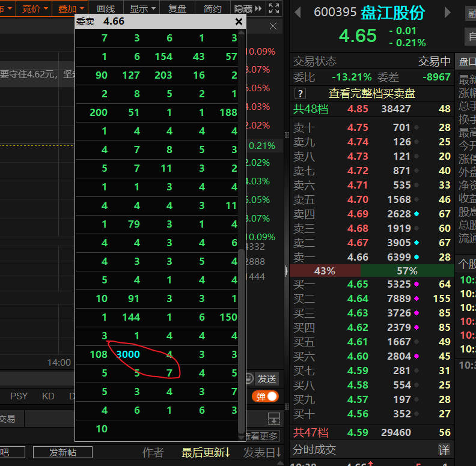Click the 57% buy ratio bar segment

407,271
